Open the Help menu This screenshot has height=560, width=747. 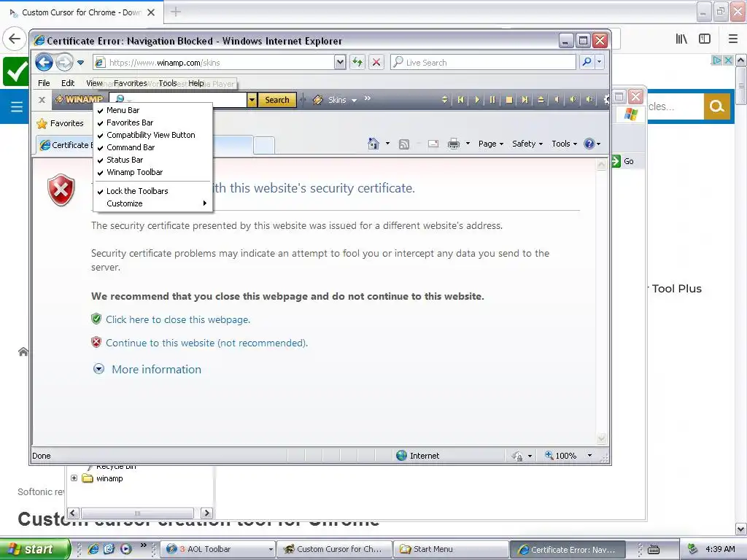pos(196,83)
